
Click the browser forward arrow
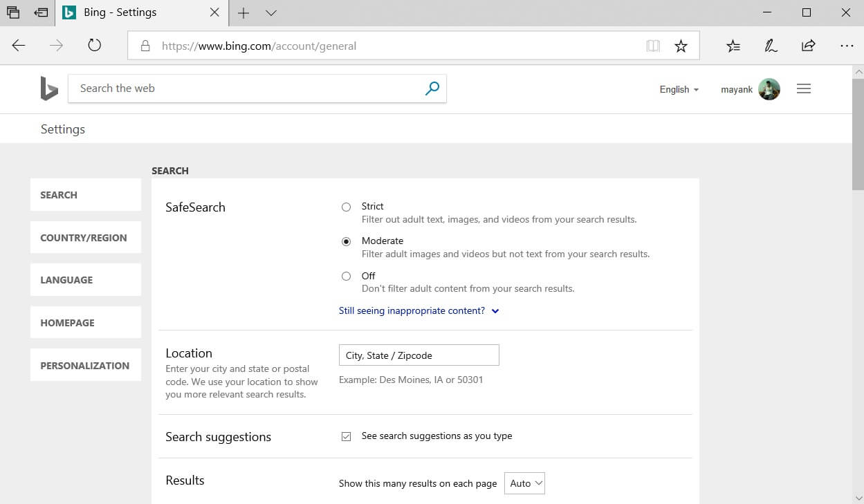(57, 46)
